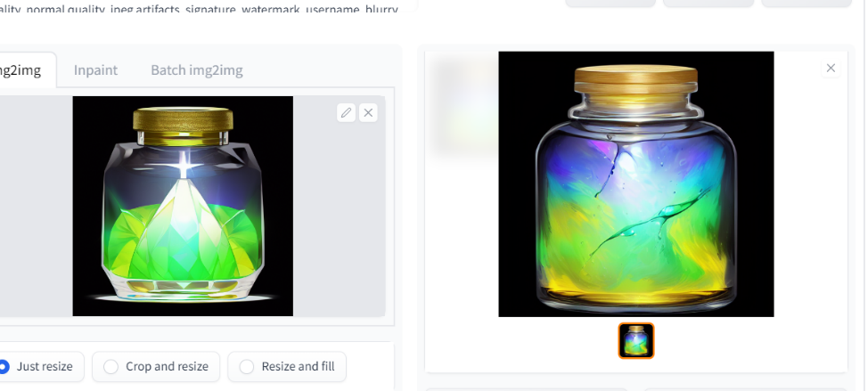Open the Batch img2img tab
This screenshot has width=868, height=391.
(197, 70)
